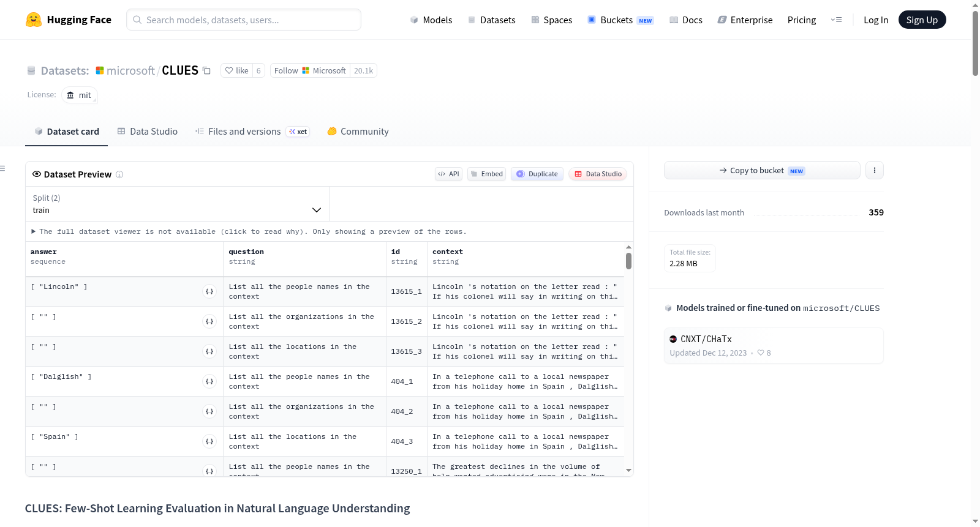This screenshot has width=980, height=527.
Task: Switch to Files and versions tab
Action: coord(252,132)
